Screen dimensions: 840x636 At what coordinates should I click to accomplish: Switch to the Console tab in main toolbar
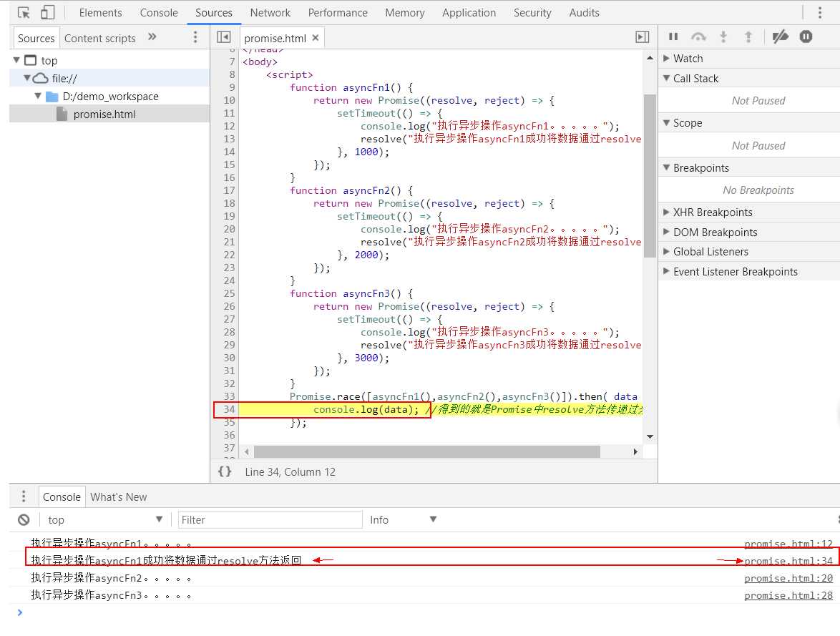pos(159,12)
